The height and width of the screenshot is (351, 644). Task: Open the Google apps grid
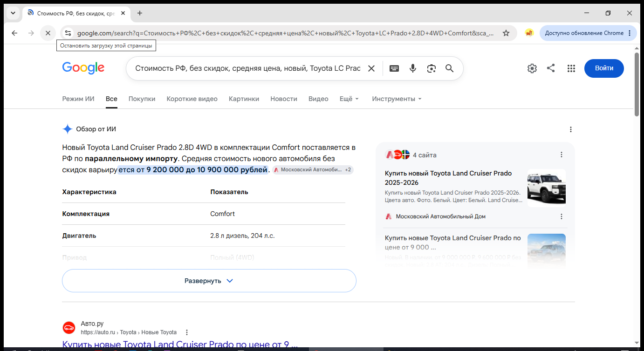(x=571, y=68)
